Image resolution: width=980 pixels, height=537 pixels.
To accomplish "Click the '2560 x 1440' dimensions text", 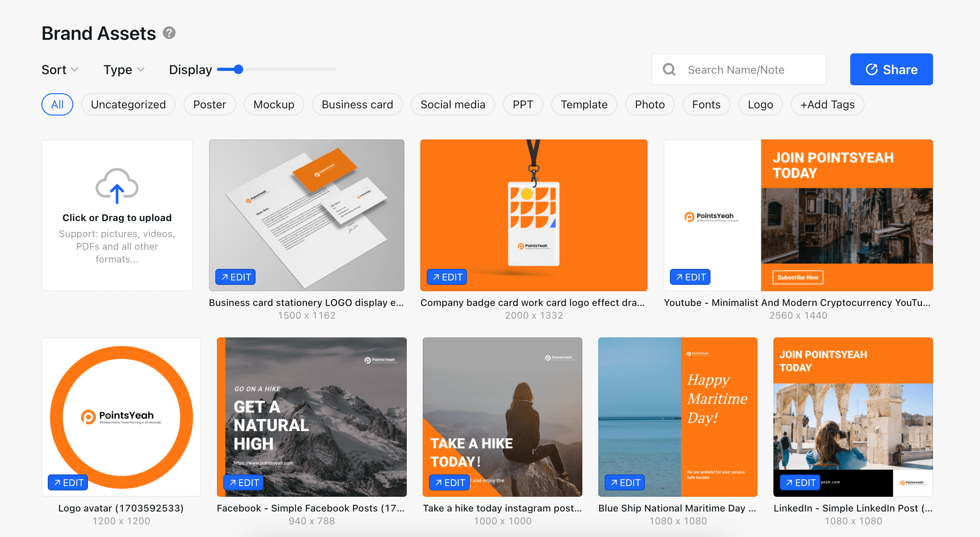I will (x=798, y=316).
